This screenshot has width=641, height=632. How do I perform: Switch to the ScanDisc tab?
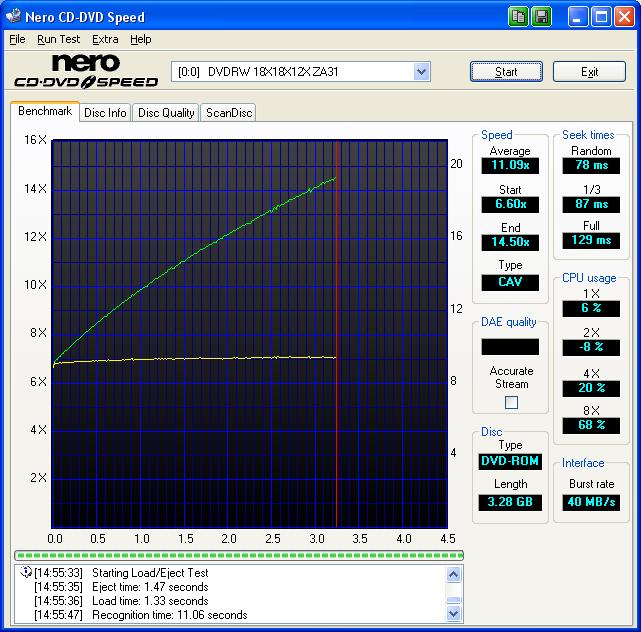(229, 113)
